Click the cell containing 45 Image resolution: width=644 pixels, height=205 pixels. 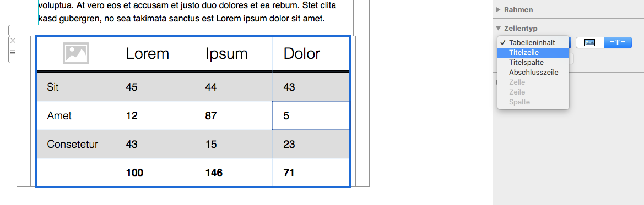(x=154, y=87)
